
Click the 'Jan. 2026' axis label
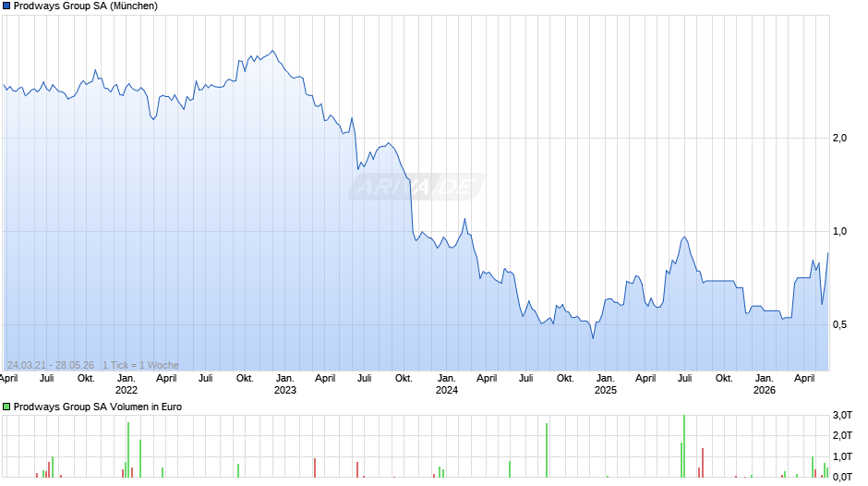765,384
